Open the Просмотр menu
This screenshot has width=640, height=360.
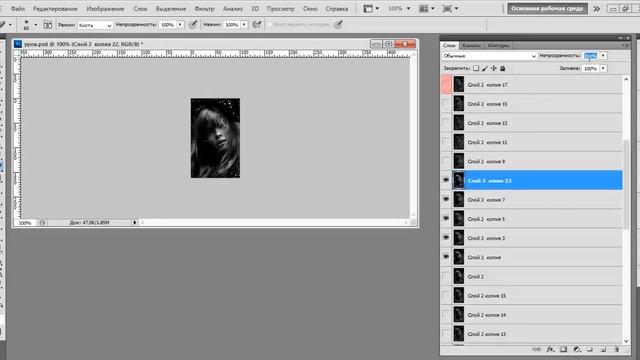coord(280,9)
